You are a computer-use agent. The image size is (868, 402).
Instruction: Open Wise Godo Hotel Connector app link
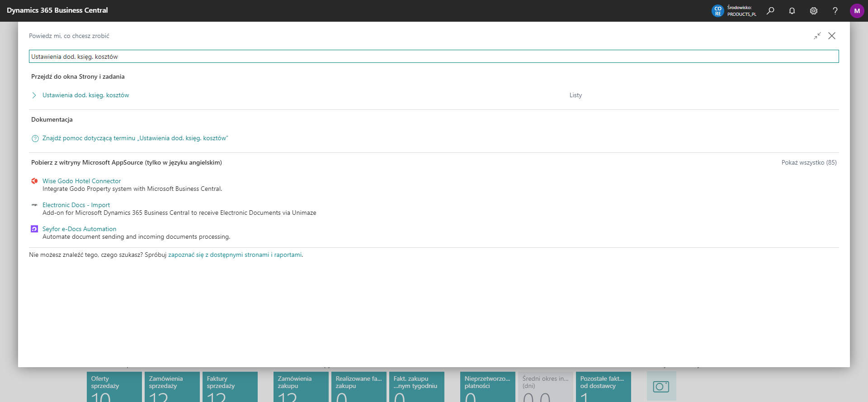[81, 181]
